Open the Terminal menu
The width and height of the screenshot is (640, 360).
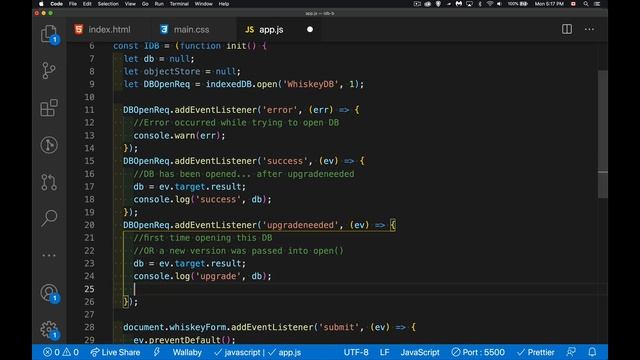[179, 4]
